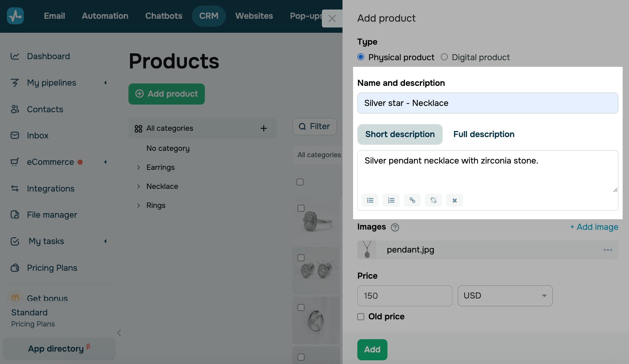Click the help icon next to Images
Image resolution: width=629 pixels, height=364 pixels.
395,227
